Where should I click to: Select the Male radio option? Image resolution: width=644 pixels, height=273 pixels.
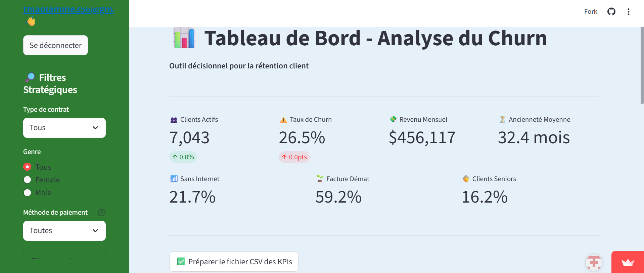pos(28,193)
